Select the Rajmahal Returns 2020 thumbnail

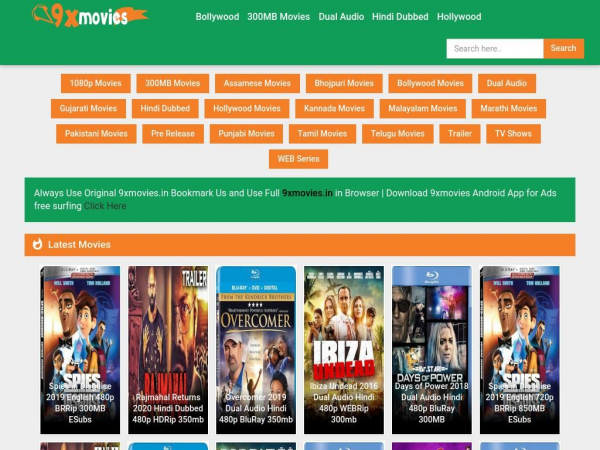point(168,349)
